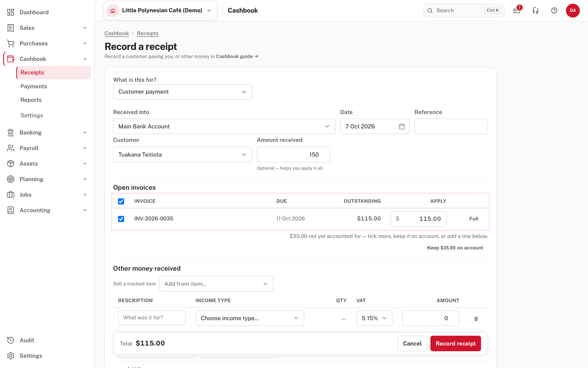Click the Jobs briefcase icon
The height and width of the screenshot is (368, 588).
[x=10, y=195]
